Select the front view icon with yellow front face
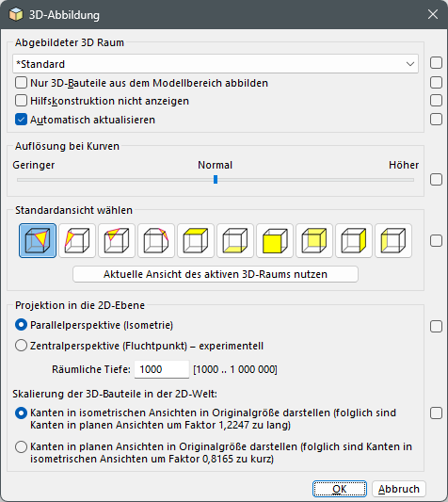 click(x=275, y=240)
